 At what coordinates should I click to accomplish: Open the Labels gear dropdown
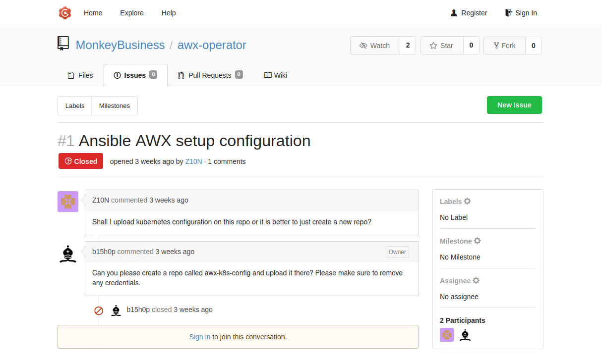[468, 201]
